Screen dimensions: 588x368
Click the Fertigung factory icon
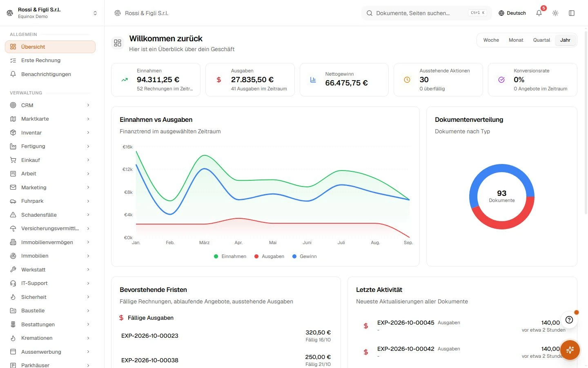[x=13, y=146]
